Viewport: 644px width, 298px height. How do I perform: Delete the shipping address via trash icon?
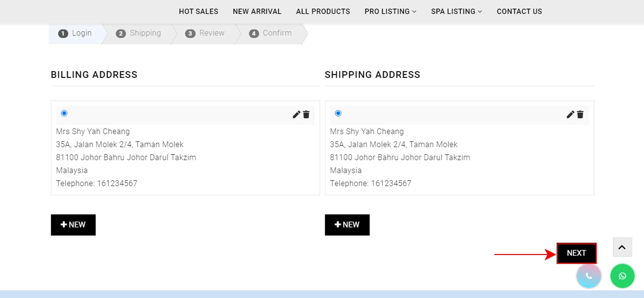580,115
